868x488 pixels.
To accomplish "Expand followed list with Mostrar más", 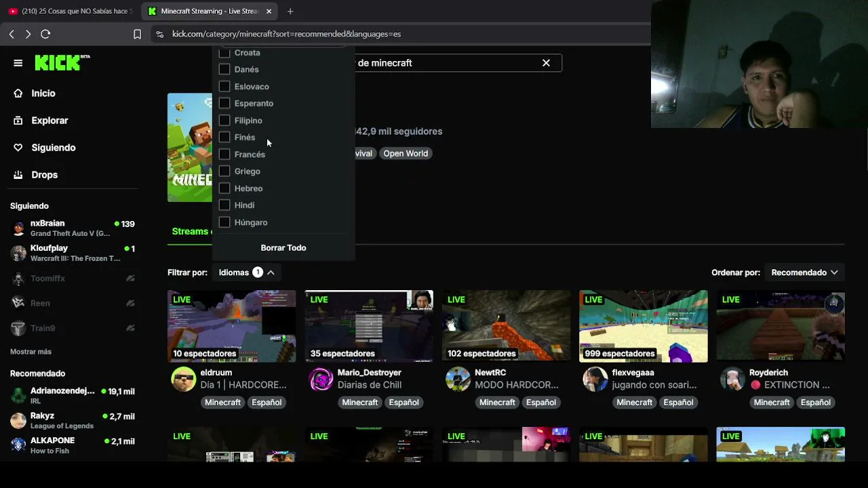I will (x=31, y=352).
